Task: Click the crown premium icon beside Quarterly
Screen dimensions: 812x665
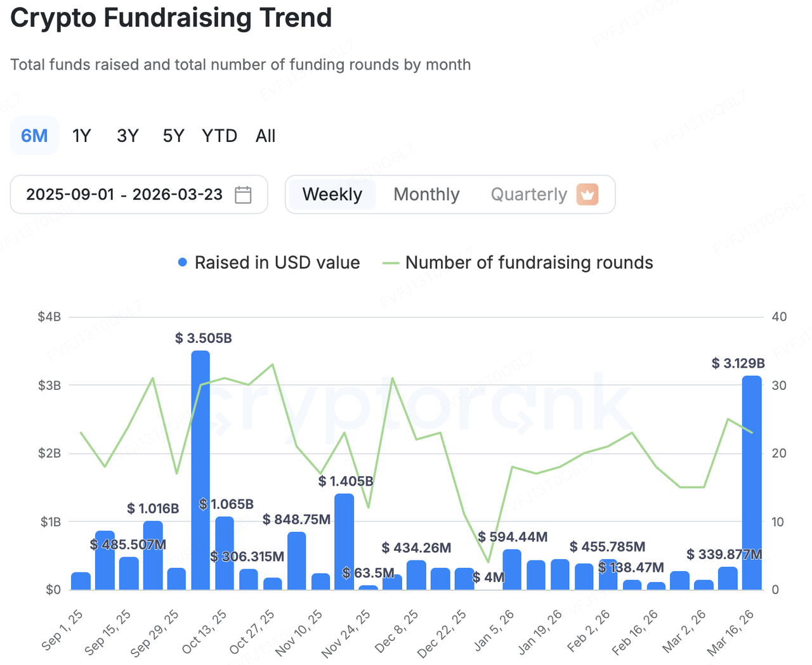Action: [587, 195]
